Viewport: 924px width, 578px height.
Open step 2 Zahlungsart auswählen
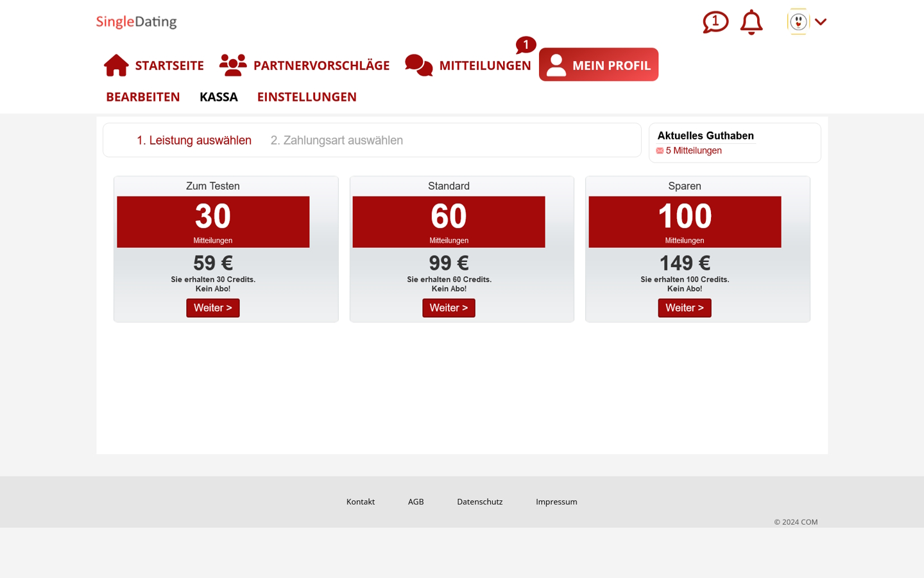336,140
